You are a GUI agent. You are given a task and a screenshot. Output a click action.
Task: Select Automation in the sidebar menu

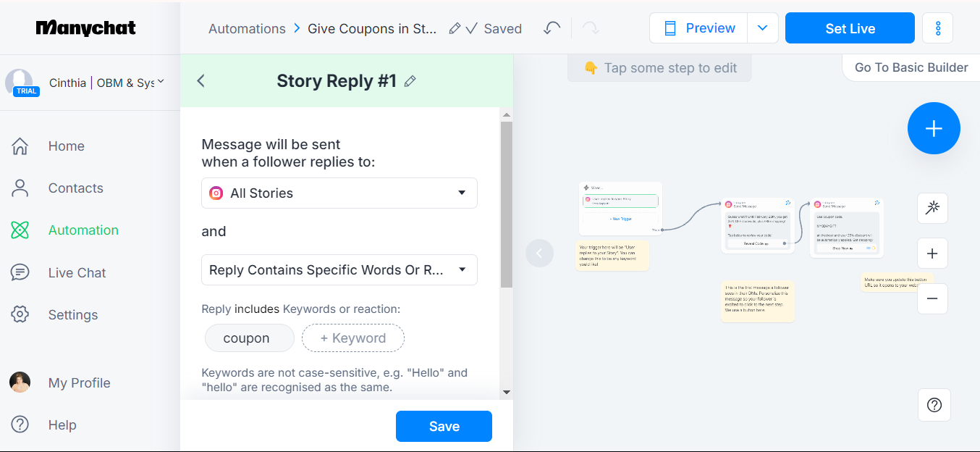83,230
